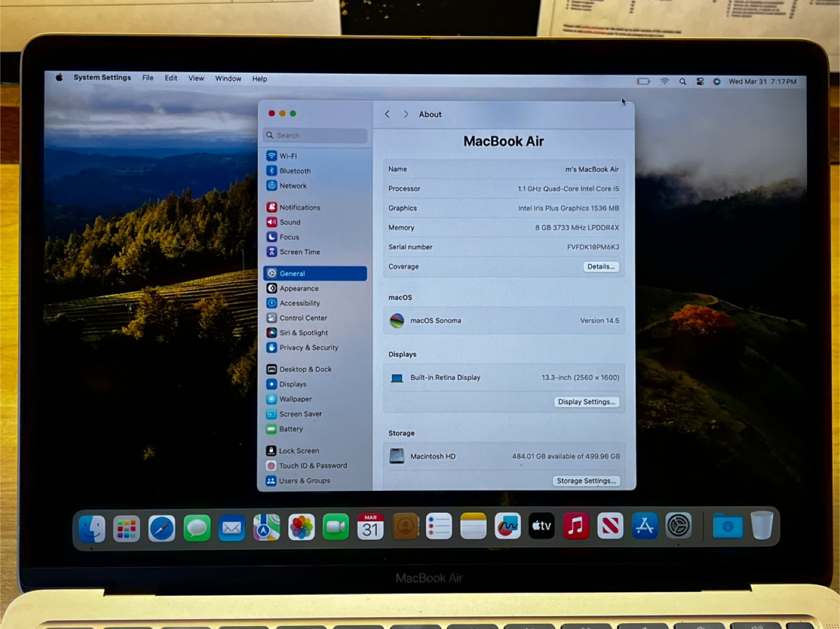The height and width of the screenshot is (629, 840).
Task: Select Bluetooth in the settings sidebar
Action: tap(295, 171)
